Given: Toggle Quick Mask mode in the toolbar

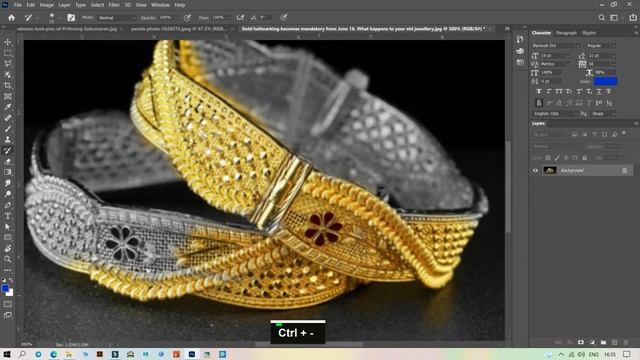Looking at the screenshot, I should tap(8, 304).
